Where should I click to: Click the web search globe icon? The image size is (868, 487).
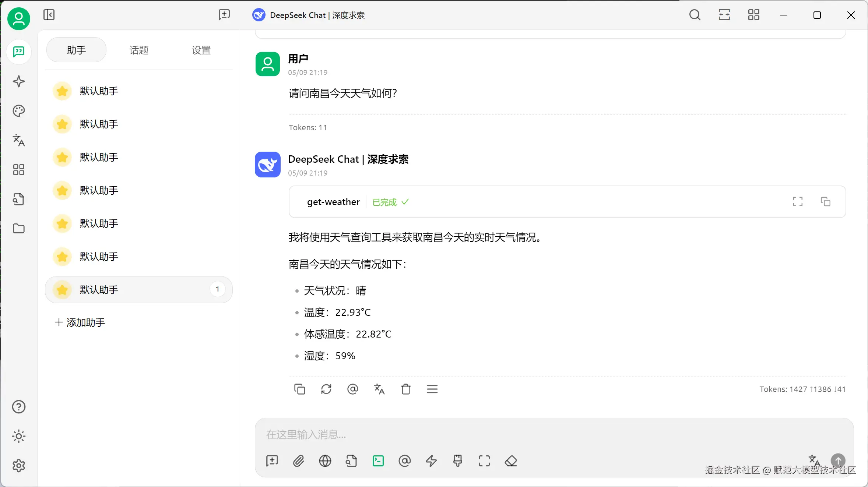click(x=325, y=461)
